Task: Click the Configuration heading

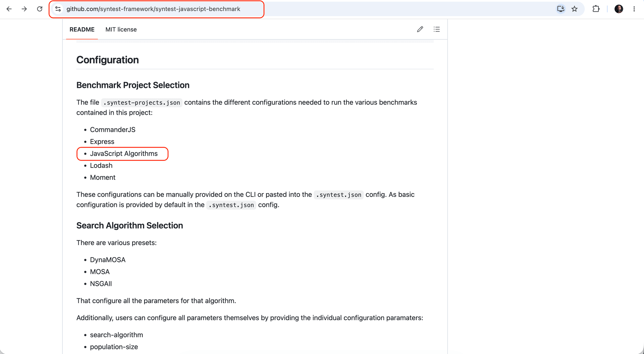Action: (x=108, y=60)
